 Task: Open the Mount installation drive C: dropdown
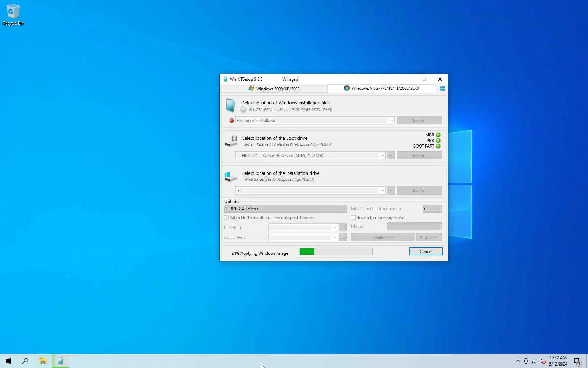click(x=432, y=209)
